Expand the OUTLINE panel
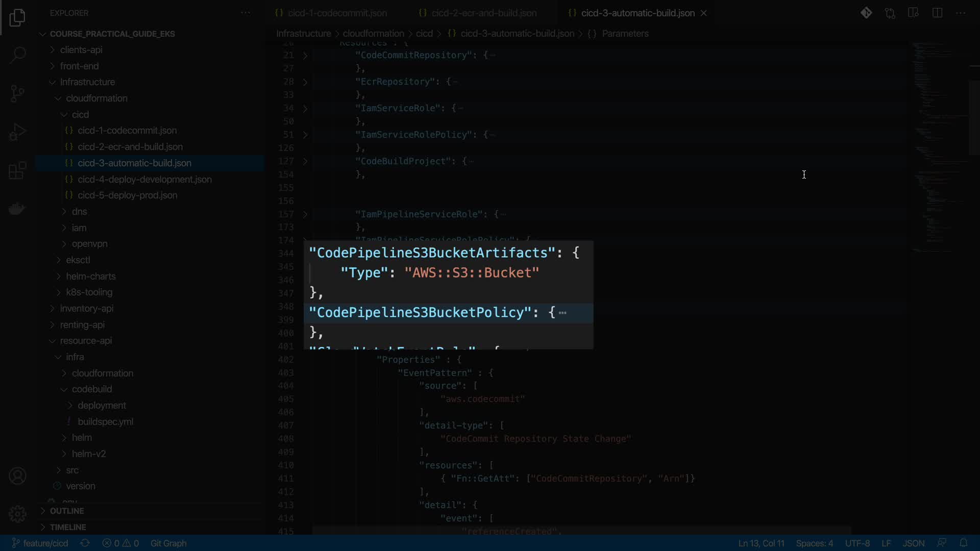The height and width of the screenshot is (551, 980). pyautogui.click(x=67, y=511)
